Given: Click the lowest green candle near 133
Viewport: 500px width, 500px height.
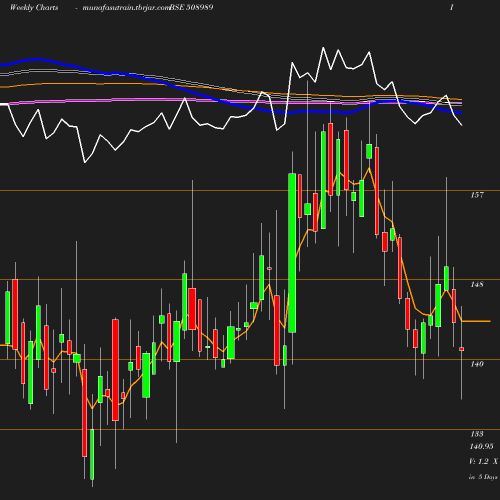Looking at the screenshot, I should click(92, 454).
